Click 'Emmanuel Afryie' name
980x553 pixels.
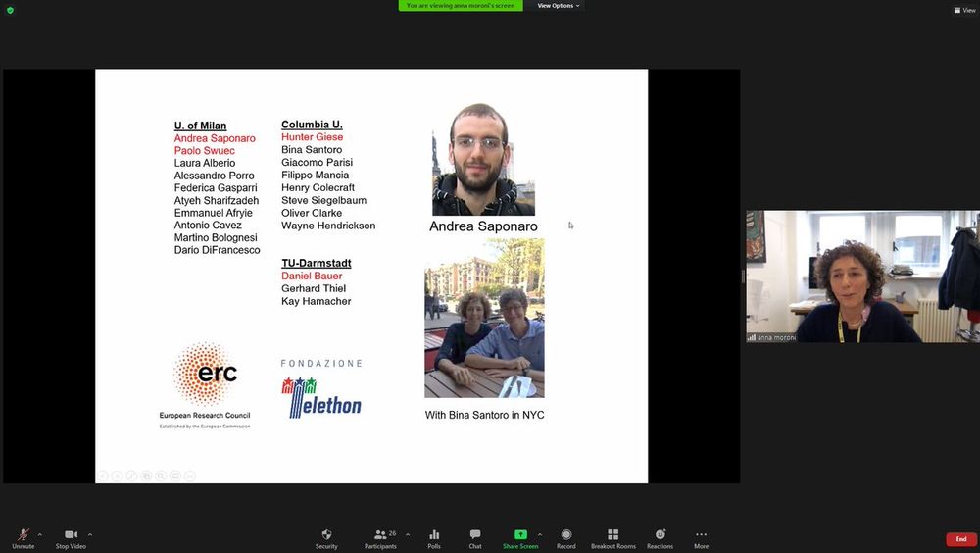213,213
